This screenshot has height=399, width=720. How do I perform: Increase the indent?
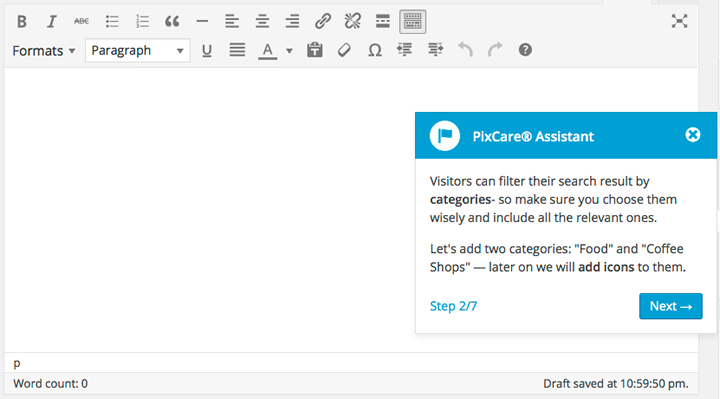click(x=435, y=50)
